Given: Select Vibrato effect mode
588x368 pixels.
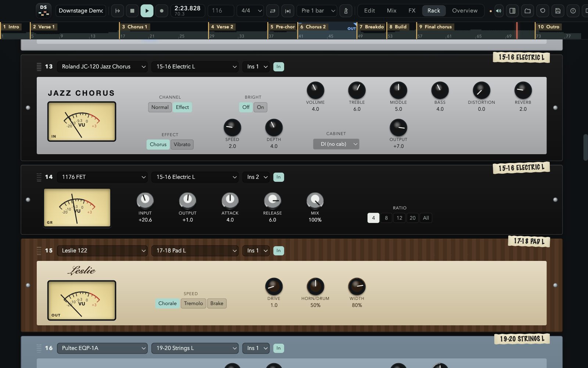Looking at the screenshot, I should 182,144.
